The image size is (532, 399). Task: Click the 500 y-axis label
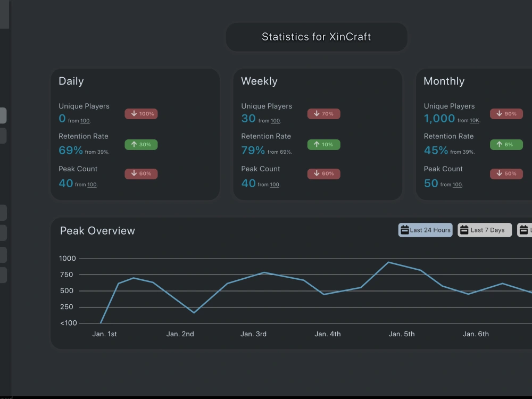(66, 291)
